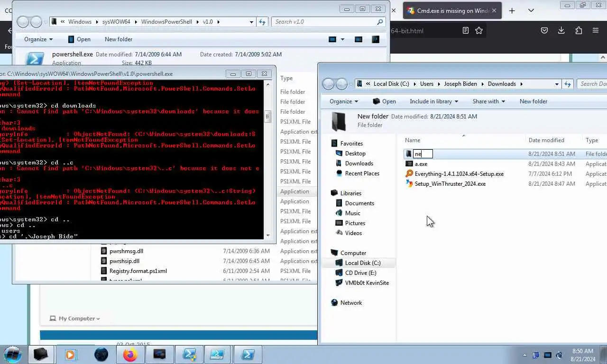Screen dimensions: 607x364
Task: Sort by Name column header
Action: pos(413,140)
